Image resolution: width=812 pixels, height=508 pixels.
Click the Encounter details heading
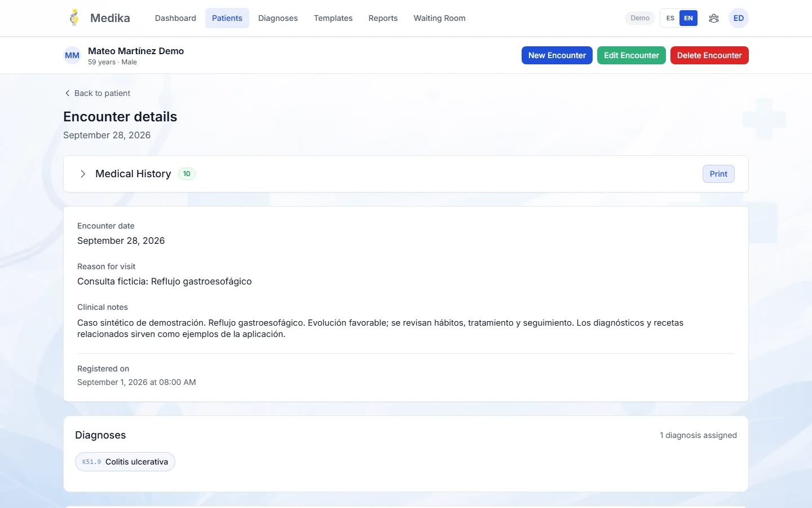[x=120, y=117]
